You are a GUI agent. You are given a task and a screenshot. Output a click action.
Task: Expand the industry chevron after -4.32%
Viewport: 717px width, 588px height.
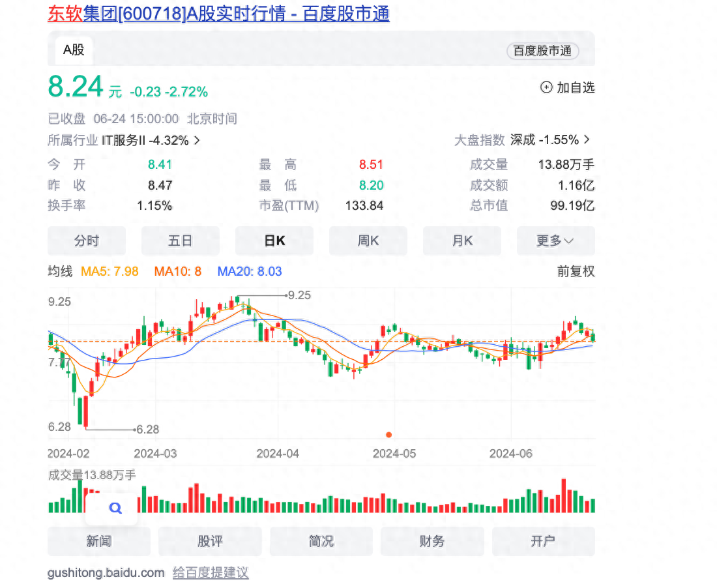click(197, 140)
